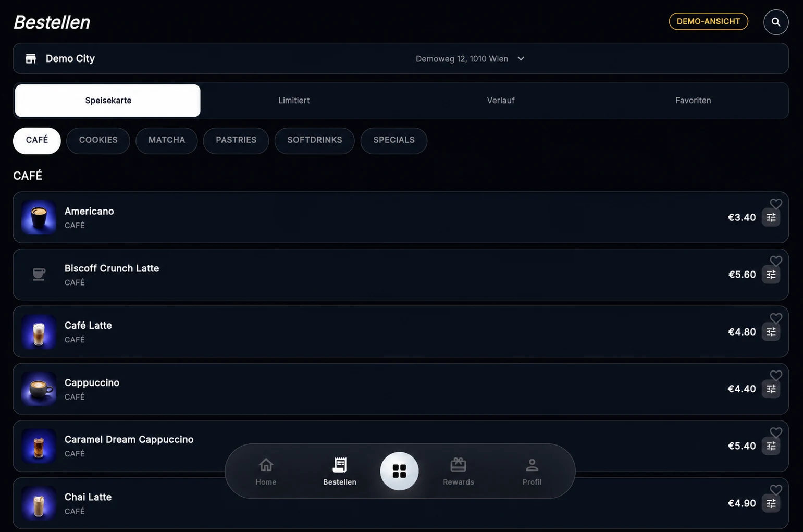
Task: Click the Cappuccino product thumbnail
Action: pyautogui.click(x=39, y=389)
